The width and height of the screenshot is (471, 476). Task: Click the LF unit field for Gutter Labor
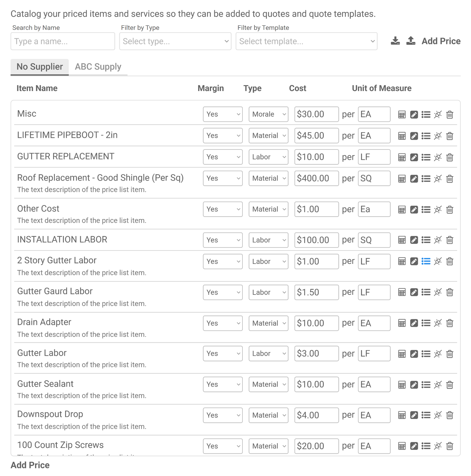click(x=374, y=354)
